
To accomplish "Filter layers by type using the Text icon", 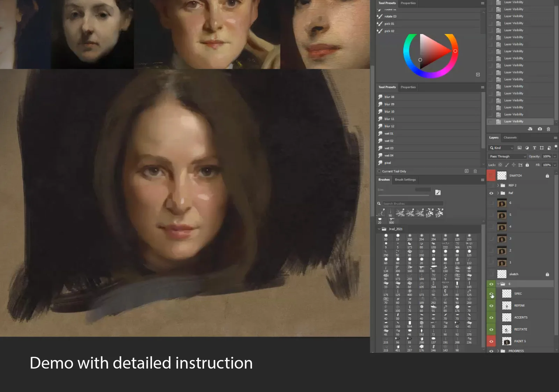I will (534, 148).
